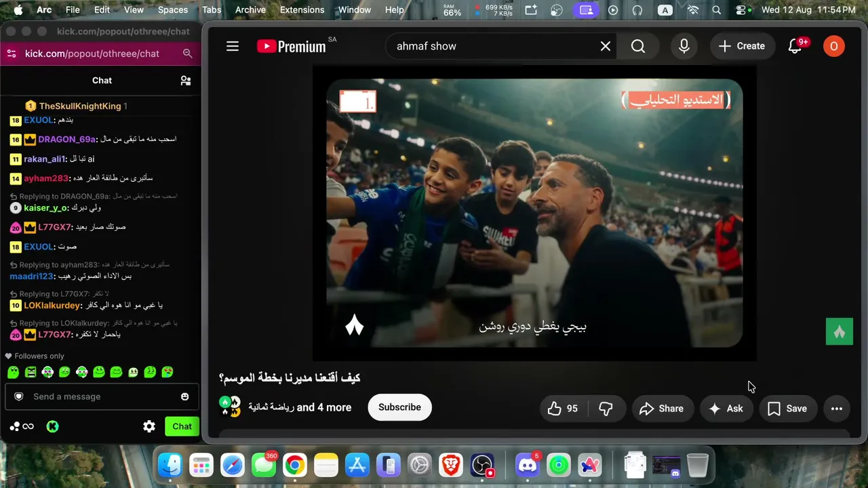Image resolution: width=868 pixels, height=488 pixels.
Task: Open Messages with 360 badge in Dock
Action: point(264,465)
